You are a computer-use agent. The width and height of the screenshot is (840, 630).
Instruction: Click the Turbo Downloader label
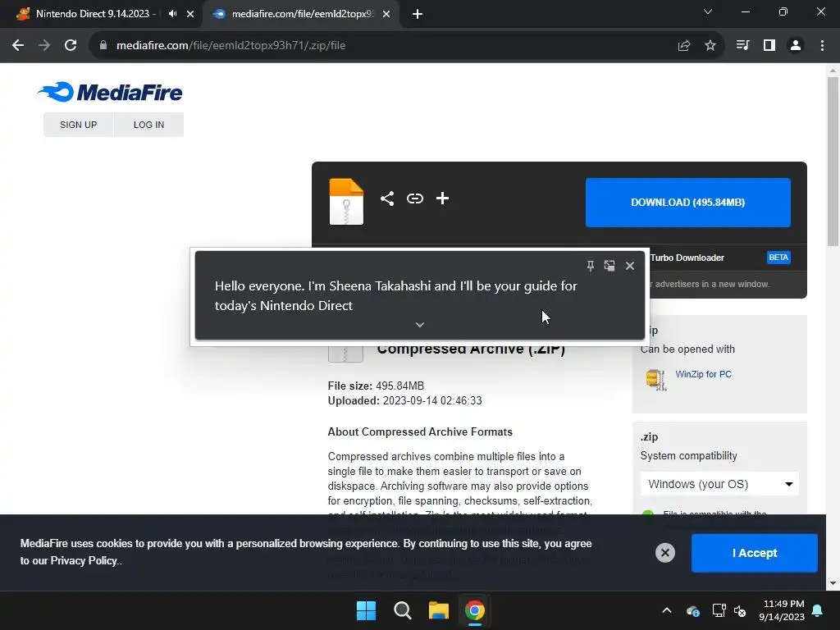[687, 258]
